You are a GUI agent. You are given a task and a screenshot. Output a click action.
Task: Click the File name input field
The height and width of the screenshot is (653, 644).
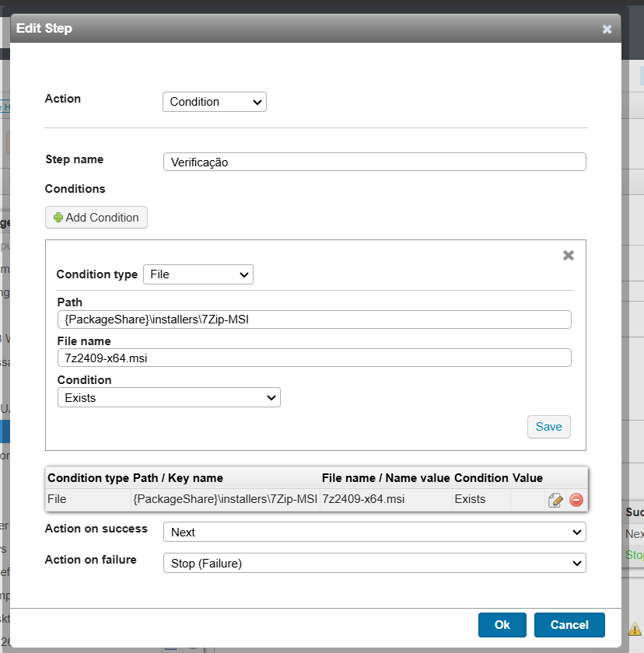tap(314, 358)
